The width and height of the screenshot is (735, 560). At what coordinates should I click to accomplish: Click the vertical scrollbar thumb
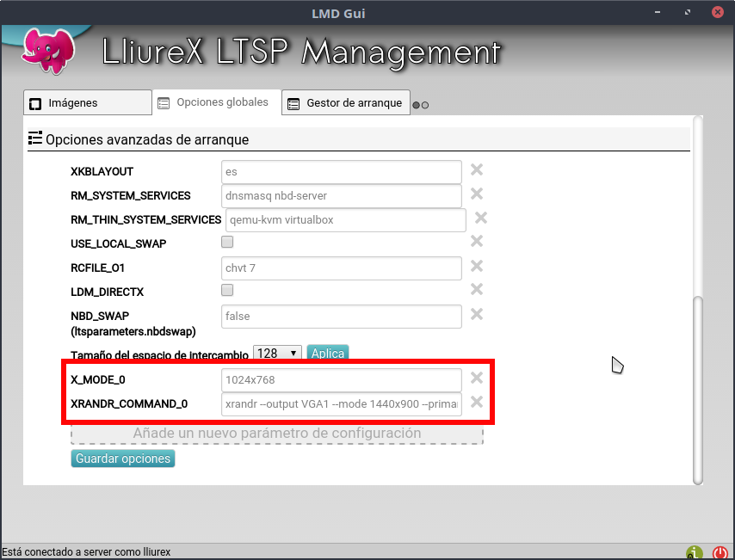coord(698,387)
